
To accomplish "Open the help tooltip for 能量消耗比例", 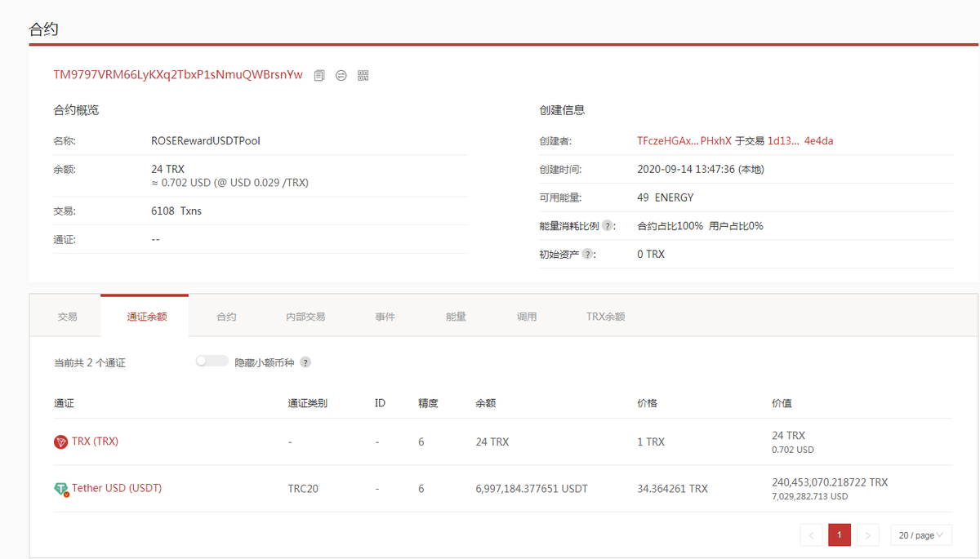I will [x=608, y=226].
